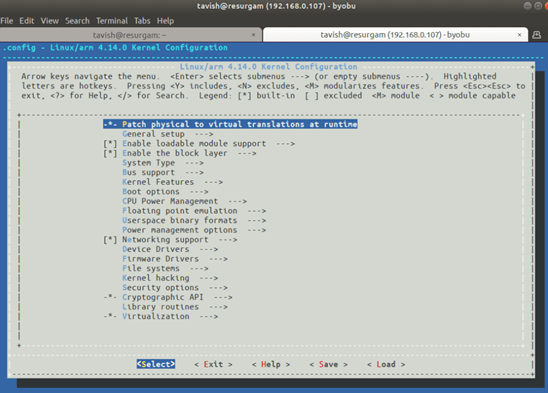Open Userspace binary formats submenu
The image size is (548, 393).
194,220
